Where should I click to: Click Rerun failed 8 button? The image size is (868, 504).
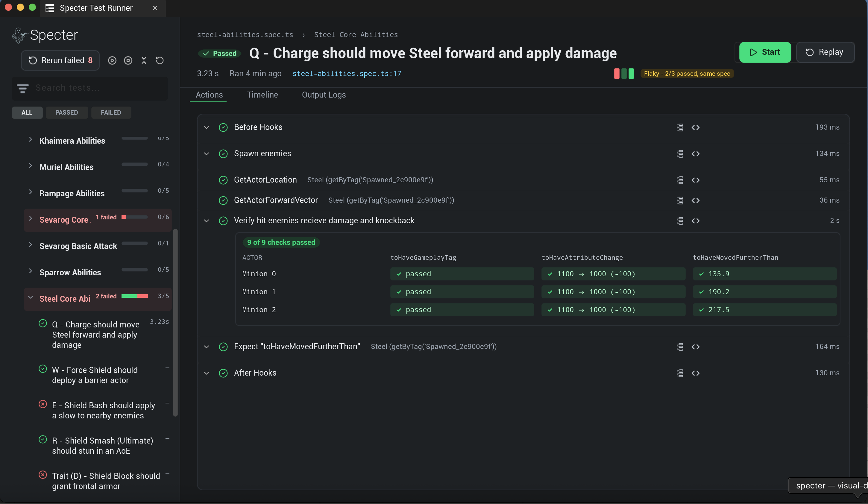coord(60,61)
